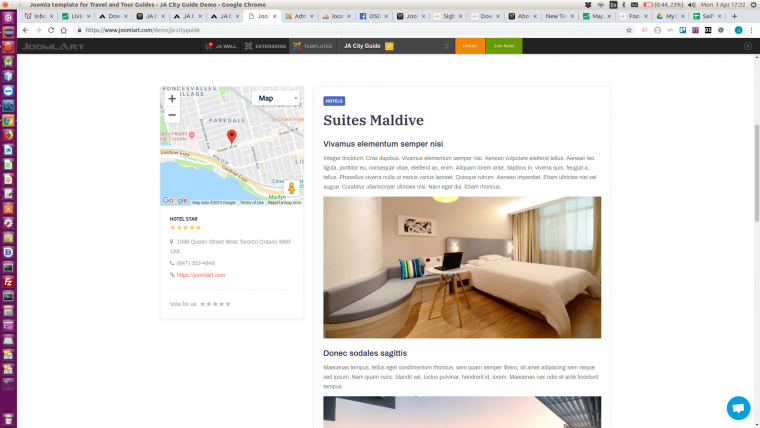Switch to the Facebook OSD tab

[x=373, y=16]
